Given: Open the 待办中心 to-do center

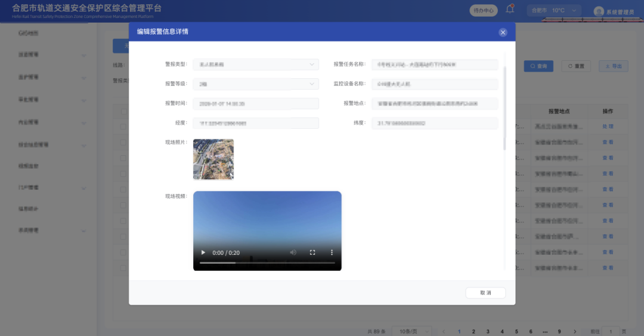Looking at the screenshot, I should click(483, 10).
